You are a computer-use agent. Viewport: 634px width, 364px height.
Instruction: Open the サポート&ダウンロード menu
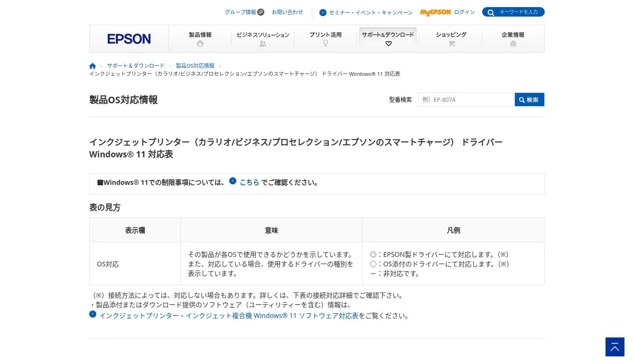click(x=388, y=38)
